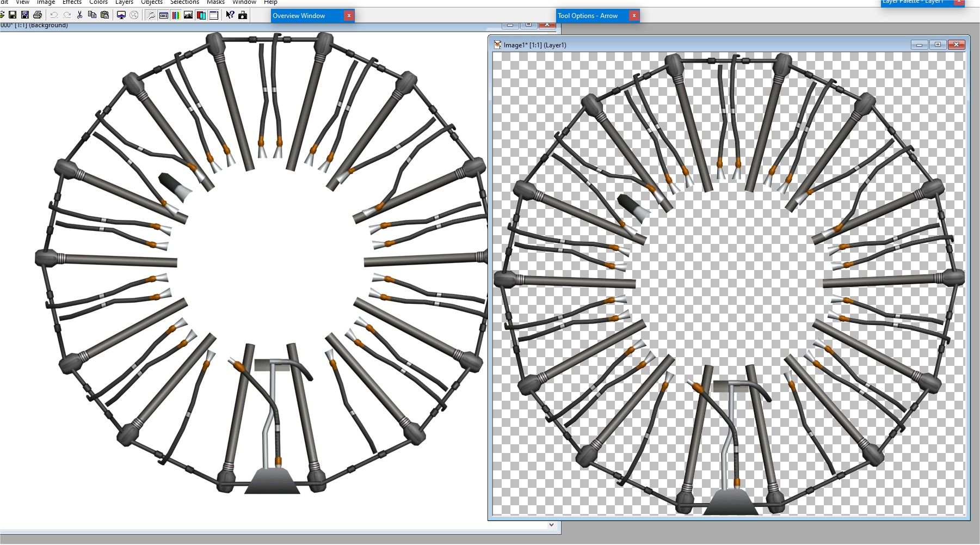The image size is (980, 545).
Task: Open the Objects menu
Action: coord(152,2)
